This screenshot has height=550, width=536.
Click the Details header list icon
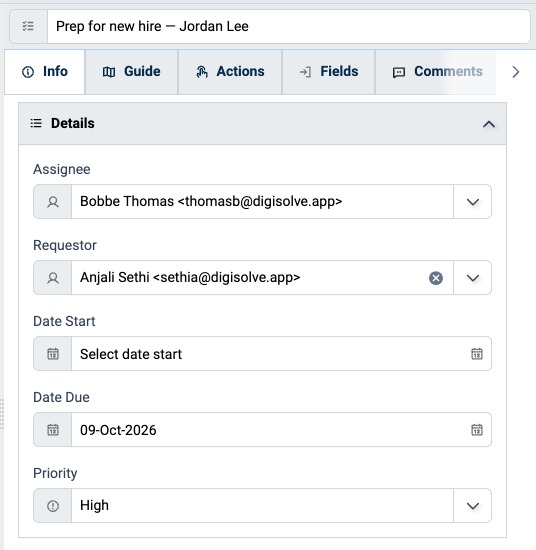point(36,123)
